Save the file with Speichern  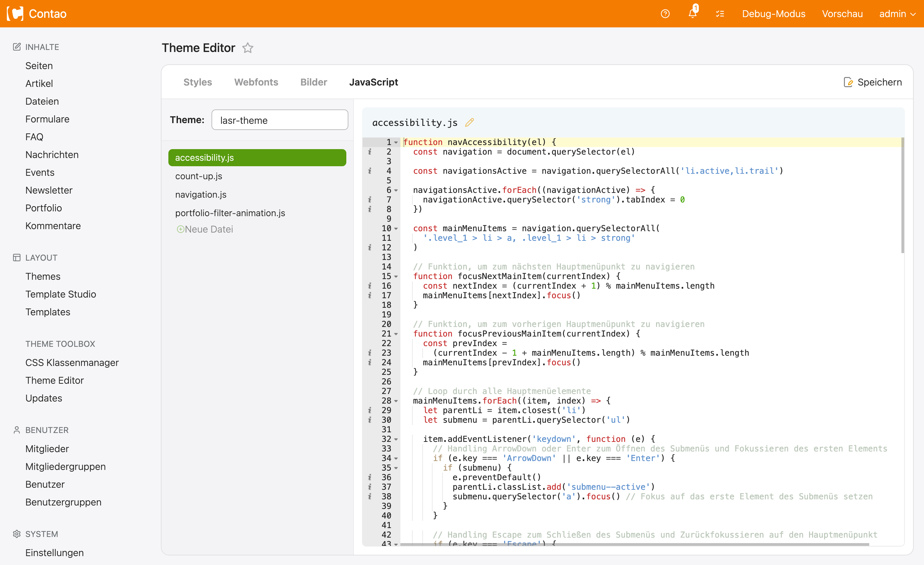pyautogui.click(x=873, y=82)
